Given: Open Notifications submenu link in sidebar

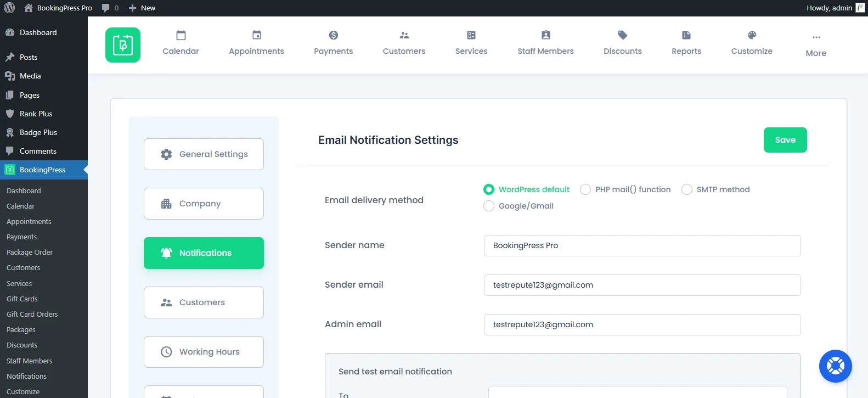Looking at the screenshot, I should (26, 377).
